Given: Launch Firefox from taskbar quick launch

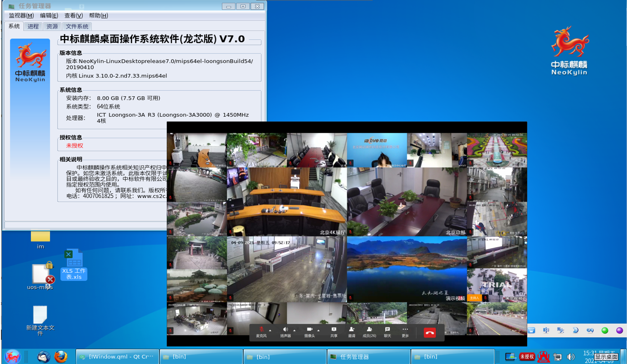Looking at the screenshot, I should (x=61, y=356).
